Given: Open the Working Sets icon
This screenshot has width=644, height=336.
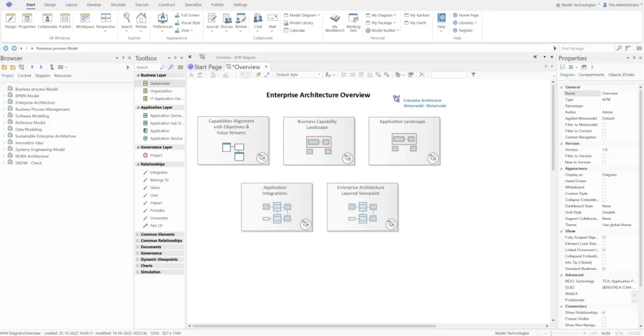Looking at the screenshot, I should click(353, 22).
